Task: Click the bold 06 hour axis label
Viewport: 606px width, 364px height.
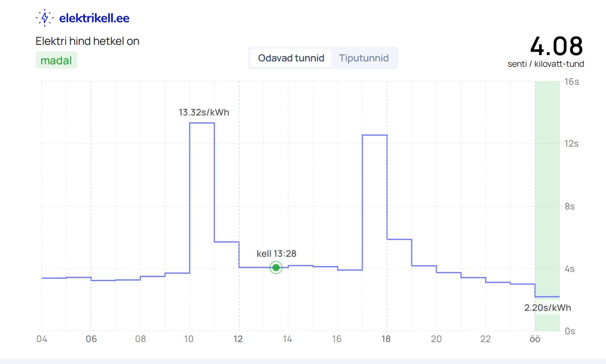Action: pyautogui.click(x=91, y=339)
